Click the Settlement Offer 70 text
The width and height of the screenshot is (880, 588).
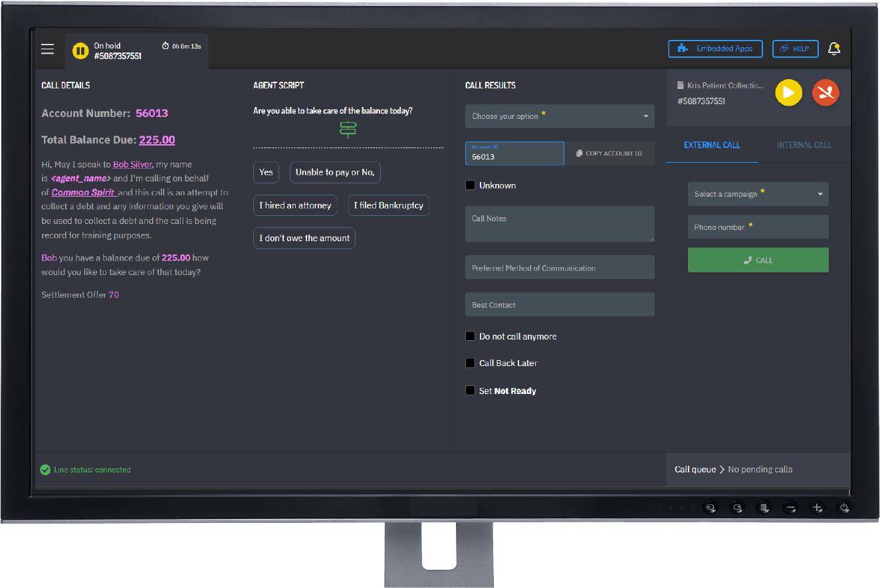coord(80,294)
